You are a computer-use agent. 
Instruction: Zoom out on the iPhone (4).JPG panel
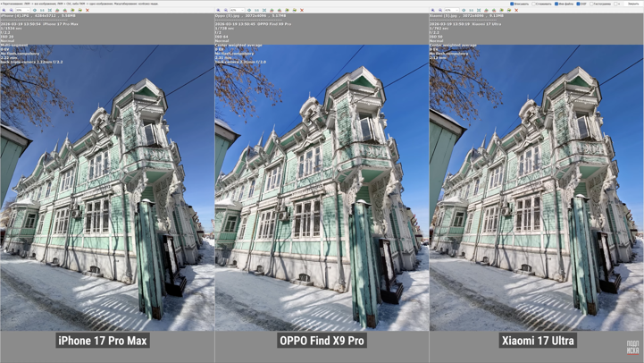pyautogui.click(x=11, y=10)
